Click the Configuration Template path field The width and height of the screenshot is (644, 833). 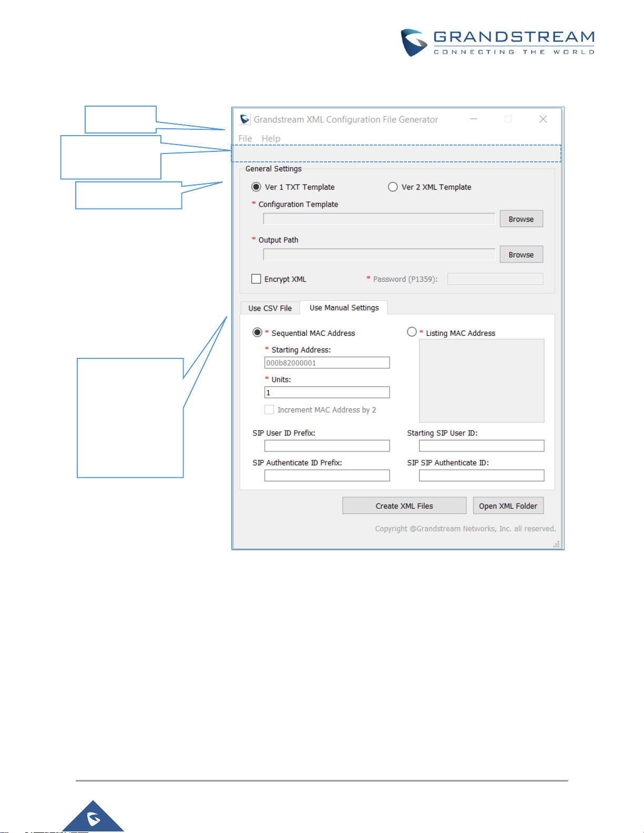(379, 219)
